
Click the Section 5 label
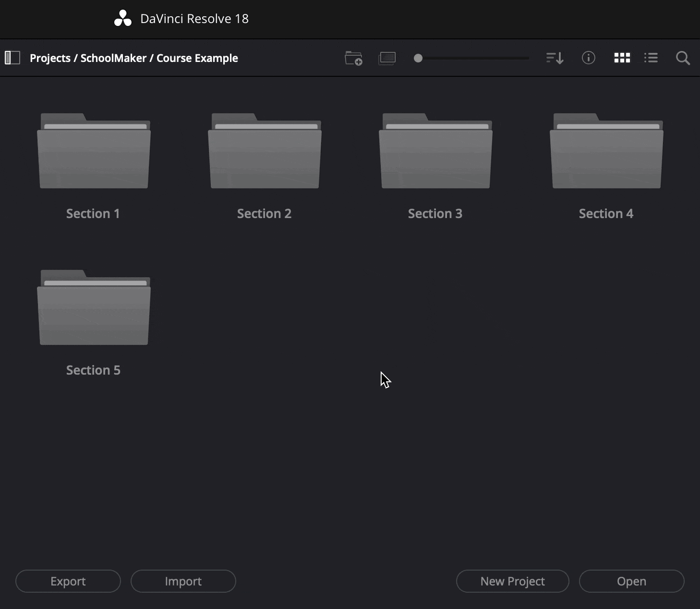click(x=93, y=370)
